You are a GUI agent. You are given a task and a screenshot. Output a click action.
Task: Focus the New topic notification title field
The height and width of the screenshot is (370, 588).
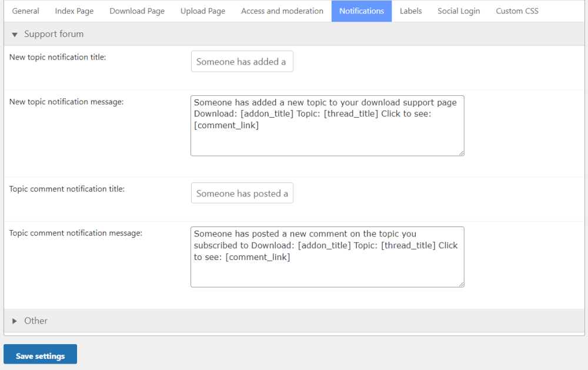tap(242, 62)
